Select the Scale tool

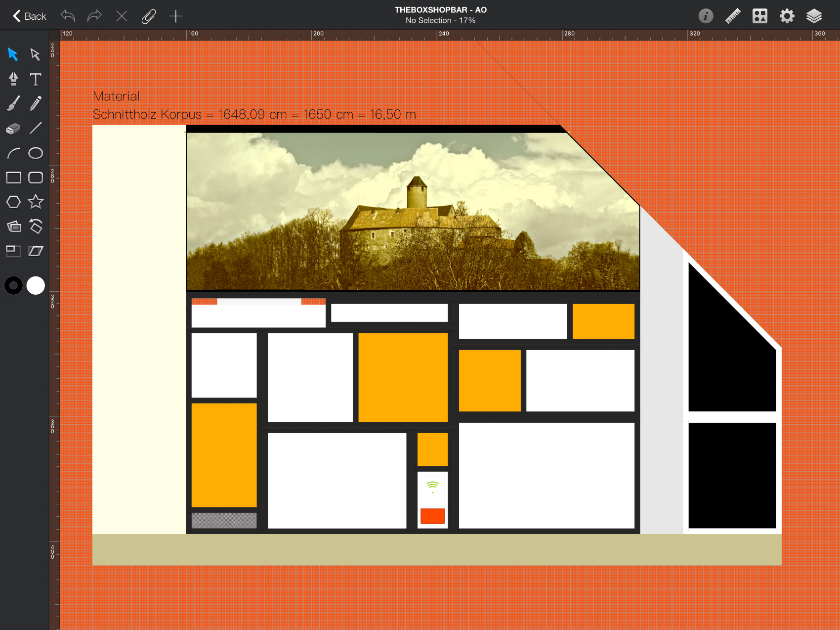(13, 251)
